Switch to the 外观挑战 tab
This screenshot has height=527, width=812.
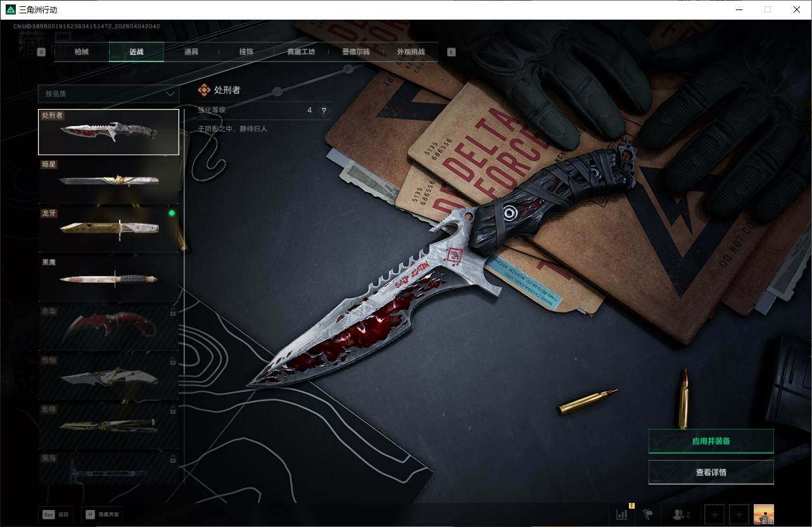pyautogui.click(x=410, y=52)
